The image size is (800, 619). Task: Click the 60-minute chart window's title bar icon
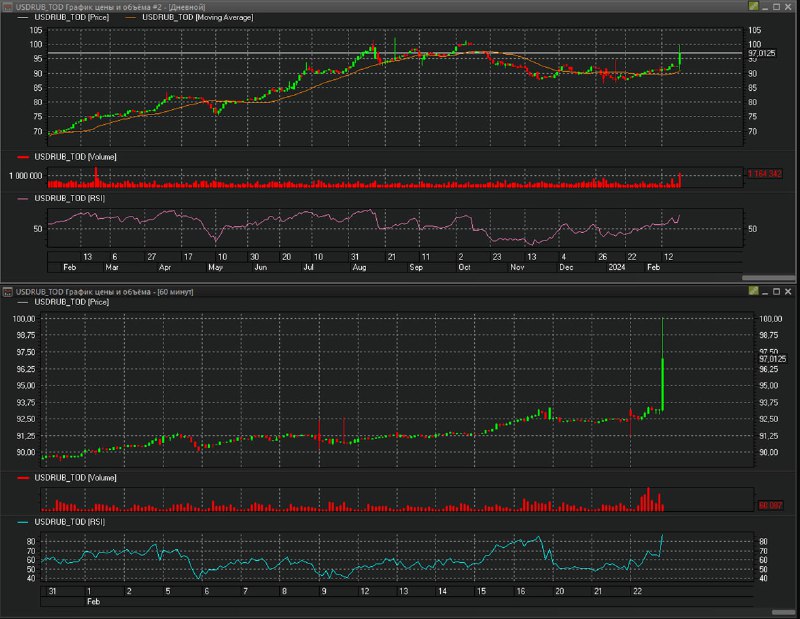coord(7,291)
